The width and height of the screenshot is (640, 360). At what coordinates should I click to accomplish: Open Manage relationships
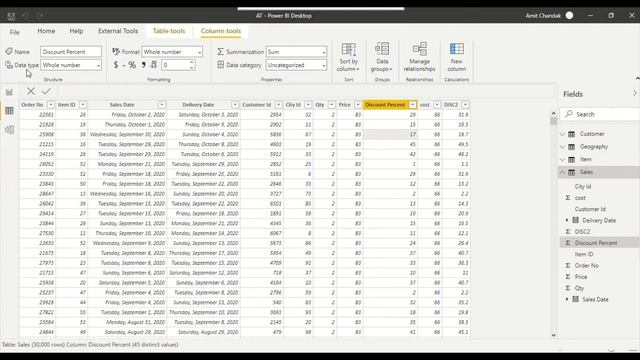point(420,57)
